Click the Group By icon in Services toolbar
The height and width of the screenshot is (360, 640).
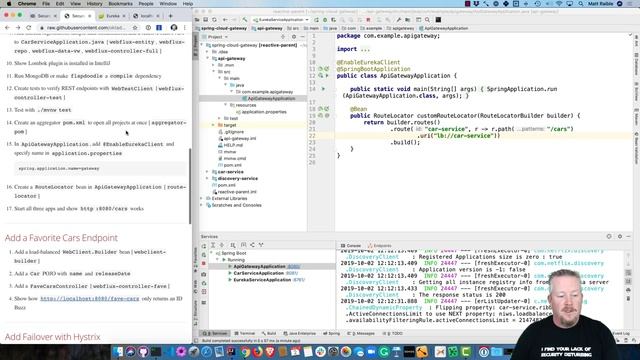[233, 245]
